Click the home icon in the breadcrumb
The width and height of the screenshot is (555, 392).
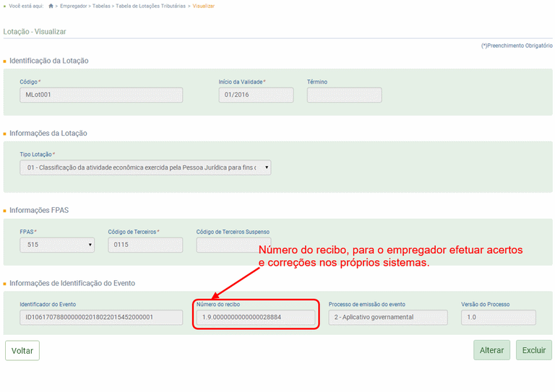[x=51, y=6]
